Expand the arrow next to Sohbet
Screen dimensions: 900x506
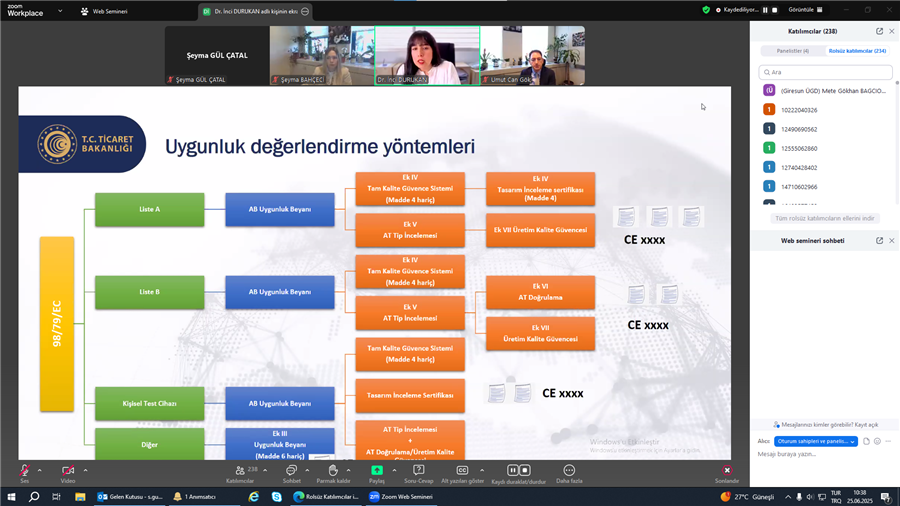coord(307,470)
